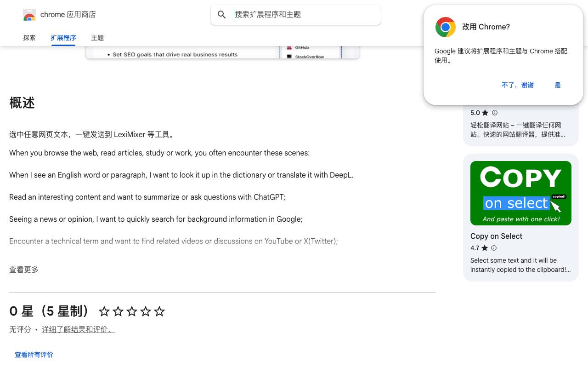Click the info icon beside the 4.7 rating
The height and width of the screenshot is (368, 588).
pos(494,248)
